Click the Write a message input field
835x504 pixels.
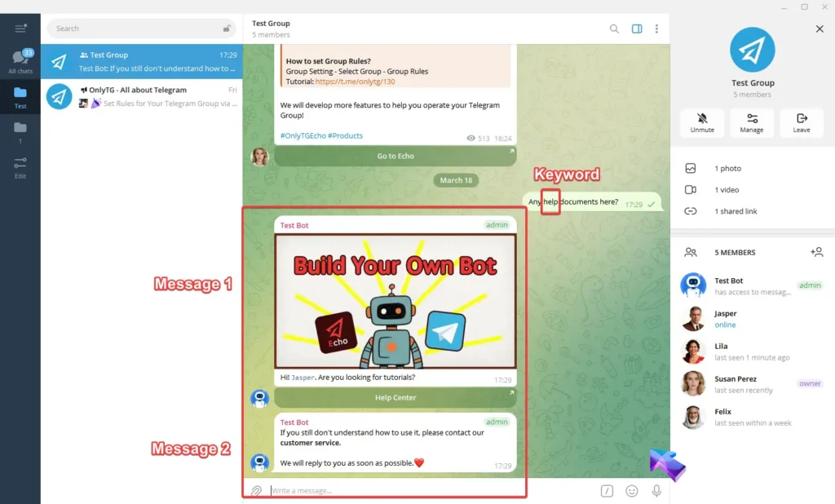424,491
